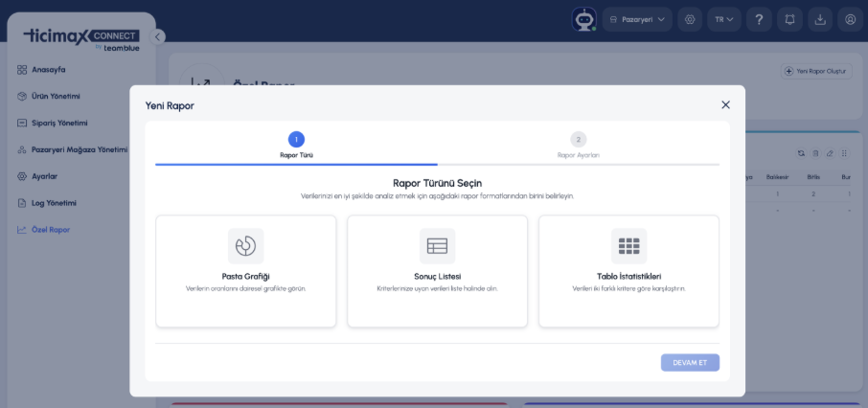The height and width of the screenshot is (408, 868).
Task: Go to Anasayfa in sidebar
Action: (x=49, y=70)
